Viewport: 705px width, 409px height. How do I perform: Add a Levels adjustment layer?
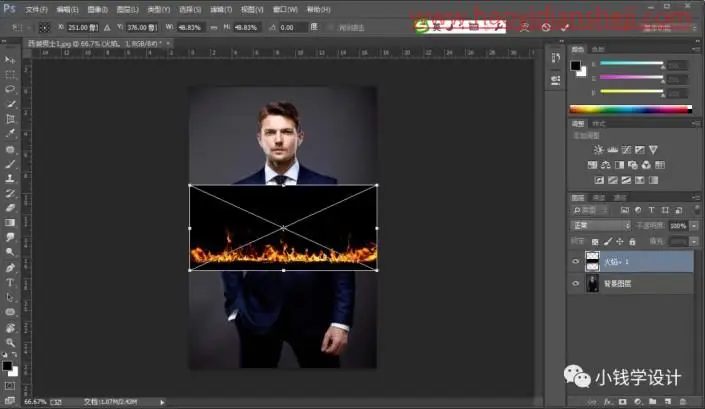[x=612, y=150]
